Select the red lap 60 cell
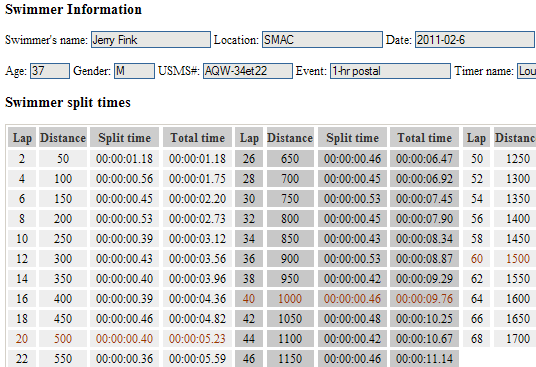The height and width of the screenshot is (367, 536). 477,259
